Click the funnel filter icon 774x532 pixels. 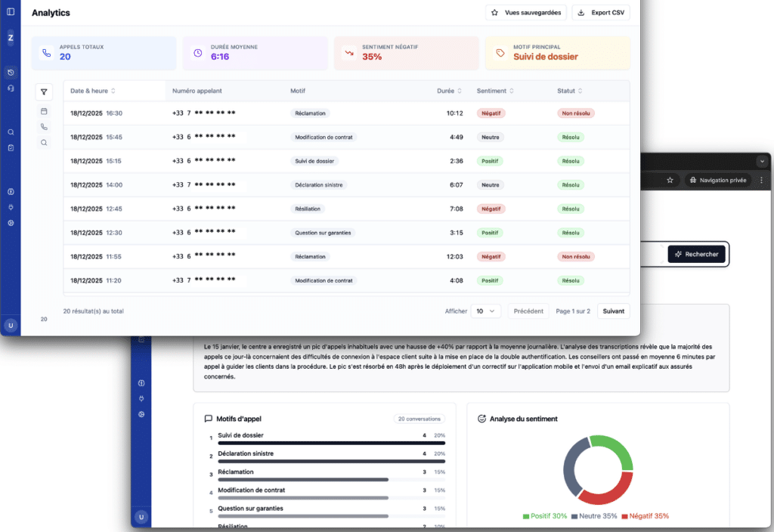pyautogui.click(x=44, y=92)
